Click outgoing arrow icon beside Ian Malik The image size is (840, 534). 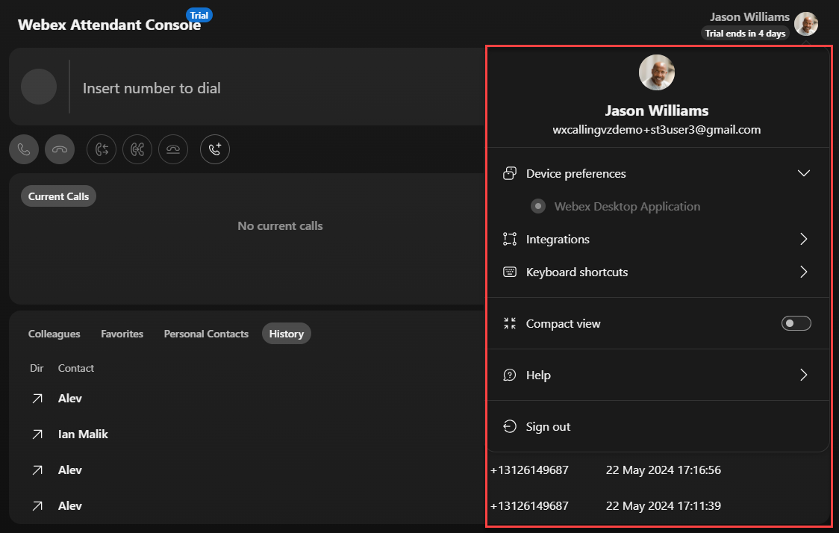pyautogui.click(x=37, y=434)
